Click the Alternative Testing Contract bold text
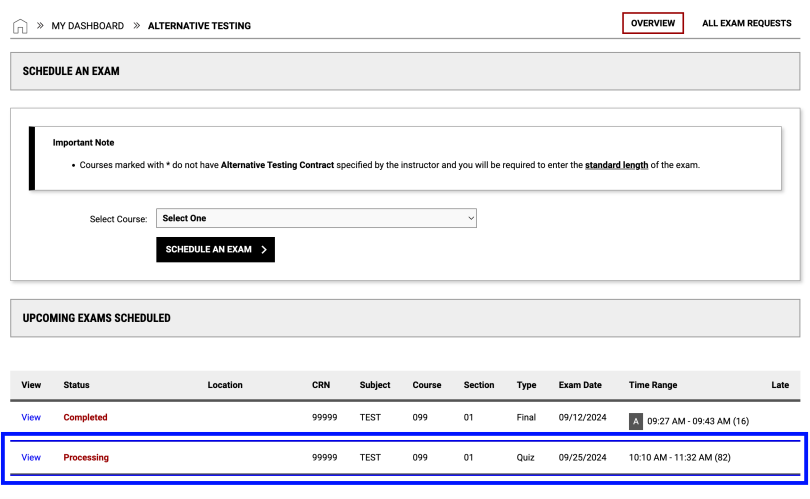This screenshot has width=810, height=499. click(x=277, y=165)
